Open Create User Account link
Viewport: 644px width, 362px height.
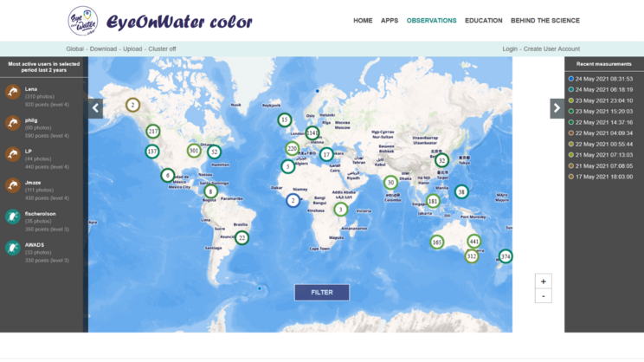[x=551, y=48]
